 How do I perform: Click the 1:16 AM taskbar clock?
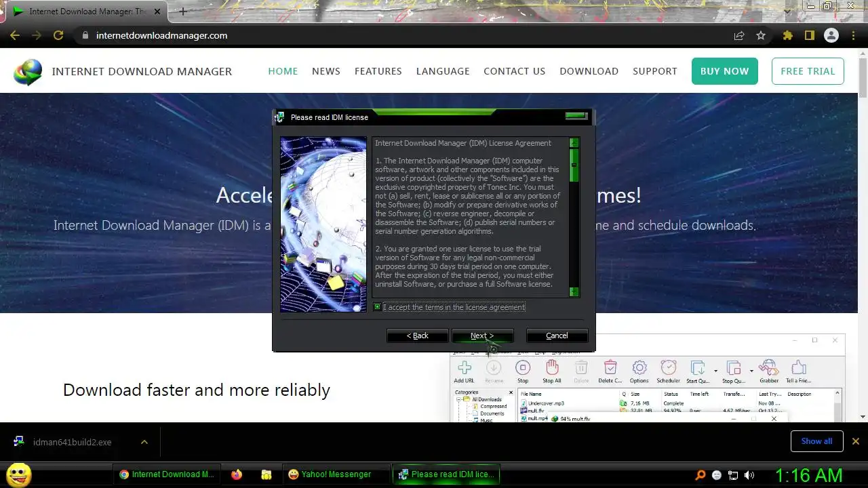point(808,475)
